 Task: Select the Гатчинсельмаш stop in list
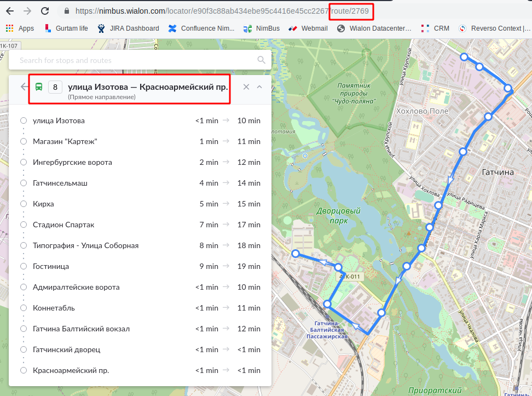click(x=60, y=183)
